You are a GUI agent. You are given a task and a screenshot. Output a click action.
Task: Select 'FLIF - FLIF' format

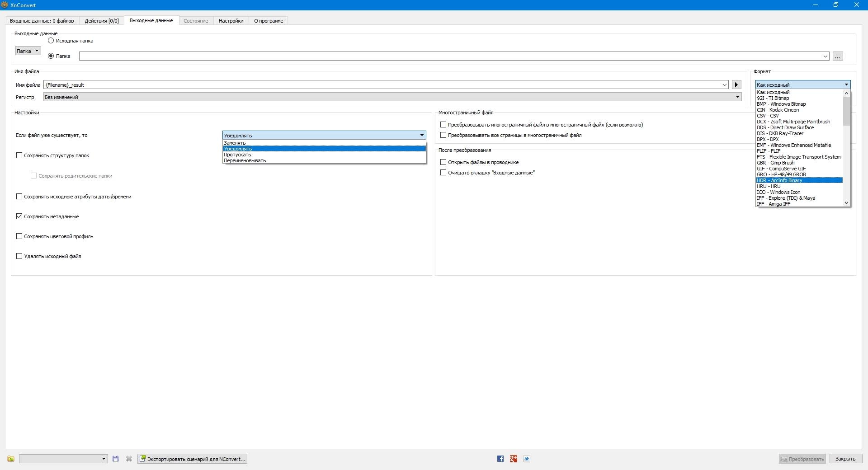799,151
